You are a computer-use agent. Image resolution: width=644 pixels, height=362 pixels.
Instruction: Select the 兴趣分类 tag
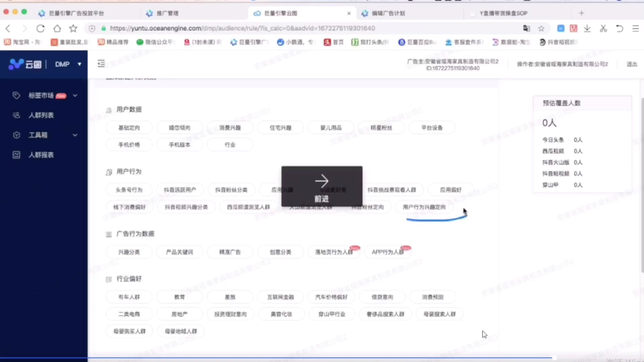129,252
